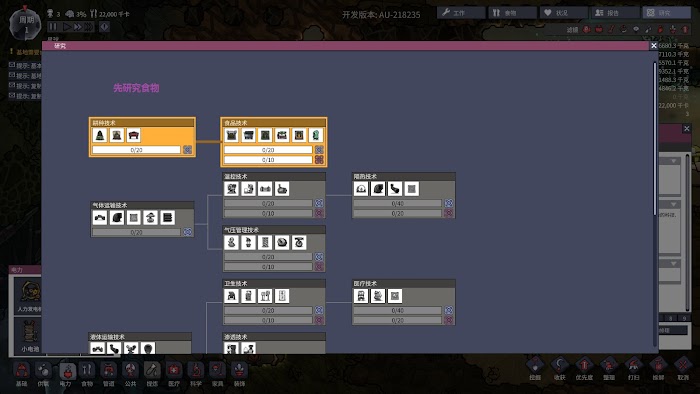This screenshot has width=700, height=394.
Task: Expand the top dropdown in right panel
Action: coord(673,161)
